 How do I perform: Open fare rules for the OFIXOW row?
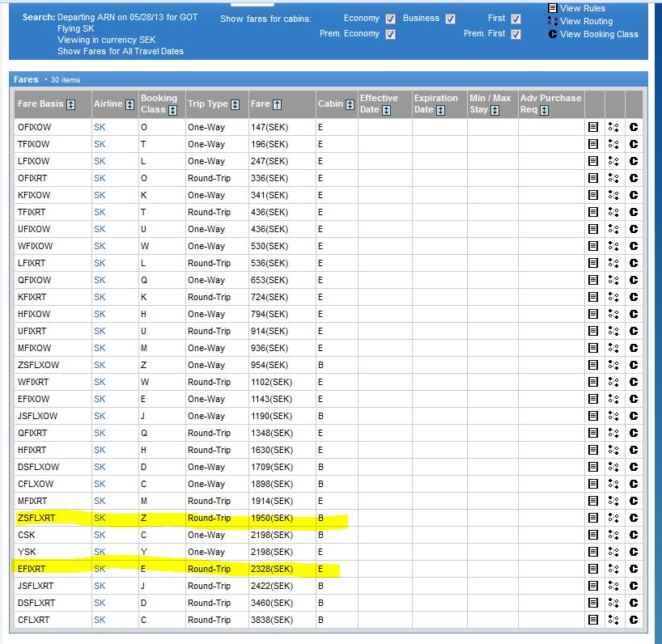pyautogui.click(x=593, y=127)
